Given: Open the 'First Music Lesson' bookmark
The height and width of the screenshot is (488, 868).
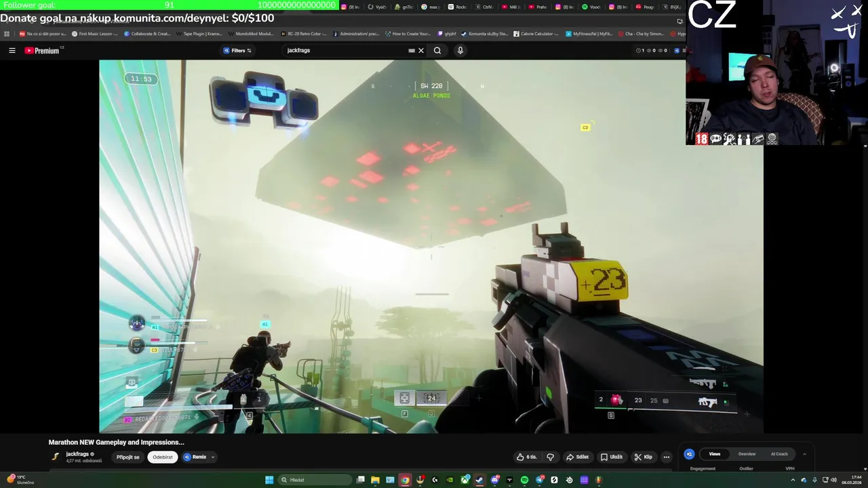Looking at the screenshot, I should tap(95, 33).
